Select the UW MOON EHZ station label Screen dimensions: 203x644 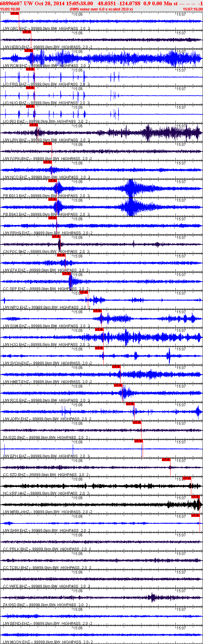[17, 642]
